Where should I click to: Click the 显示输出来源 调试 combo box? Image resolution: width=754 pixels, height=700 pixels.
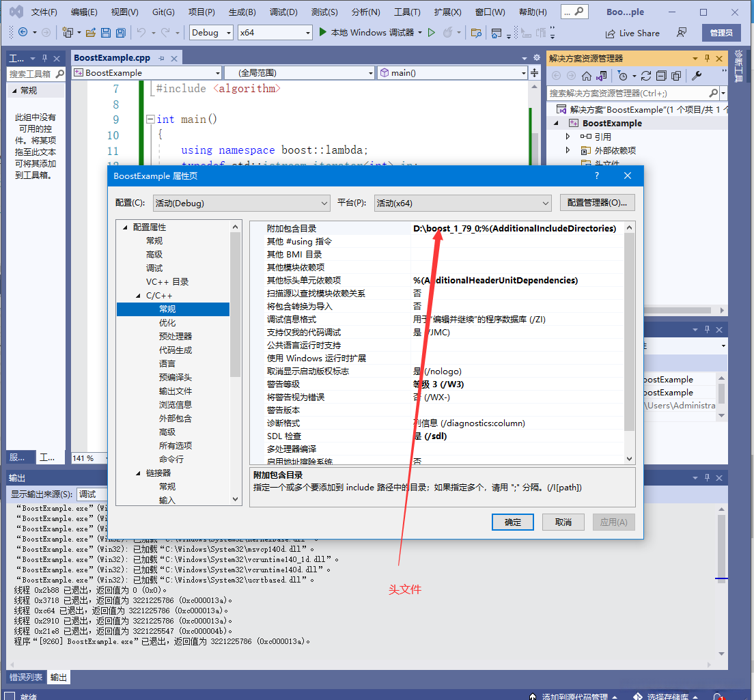pyautogui.click(x=92, y=494)
